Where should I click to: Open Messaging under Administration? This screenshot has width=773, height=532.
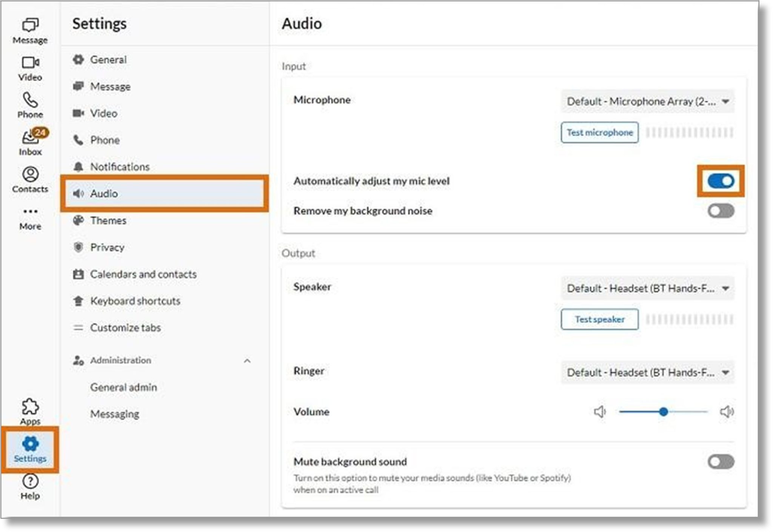pos(115,414)
